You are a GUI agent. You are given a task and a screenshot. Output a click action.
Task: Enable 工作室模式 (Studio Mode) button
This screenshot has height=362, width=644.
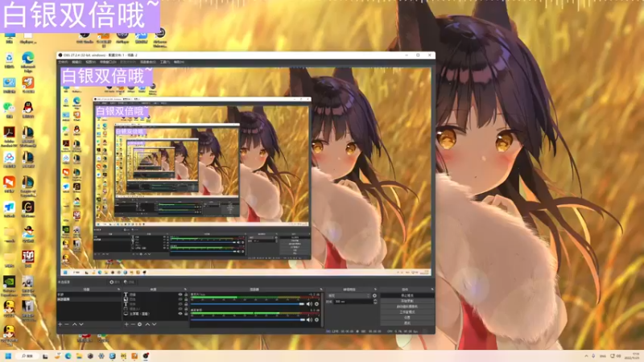tap(407, 312)
